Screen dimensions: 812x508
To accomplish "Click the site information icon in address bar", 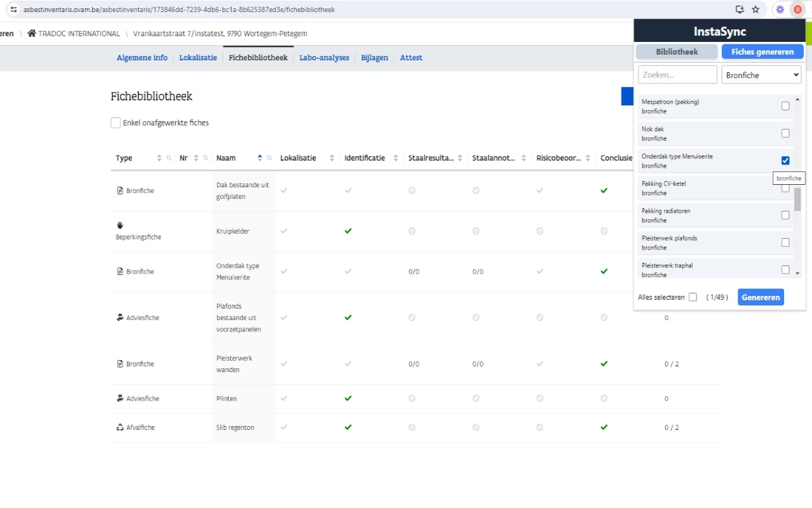I will (13, 10).
